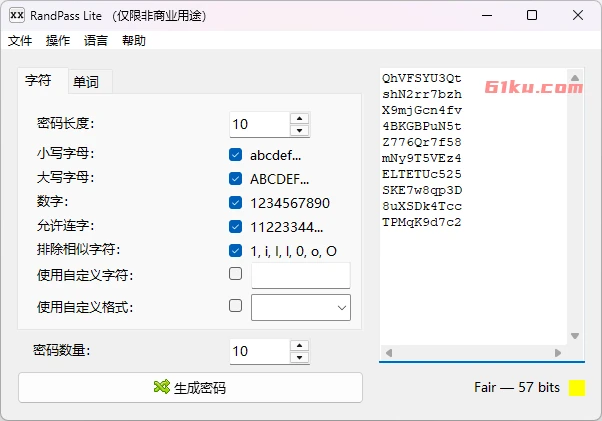Open the 文件 menu
The image size is (602, 421).
point(20,40)
